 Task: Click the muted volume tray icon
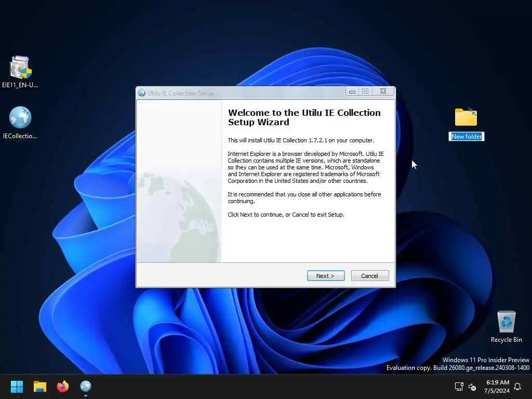pos(472,387)
